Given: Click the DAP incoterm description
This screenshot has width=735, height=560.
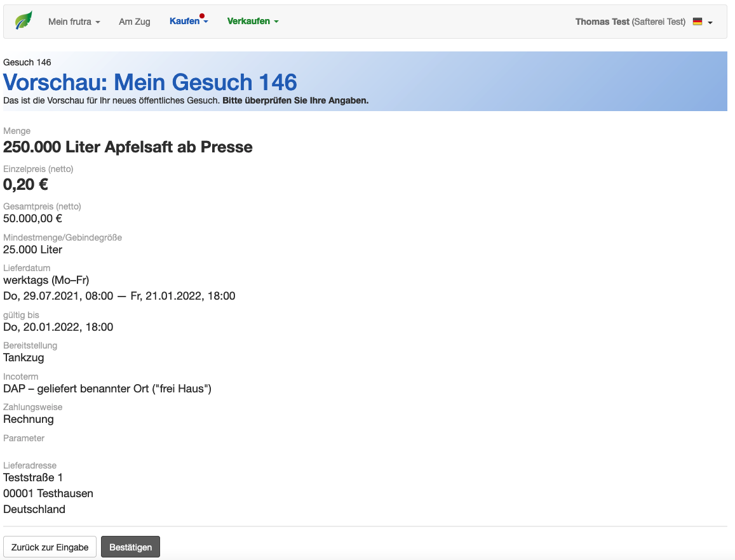Looking at the screenshot, I should click(x=107, y=389).
